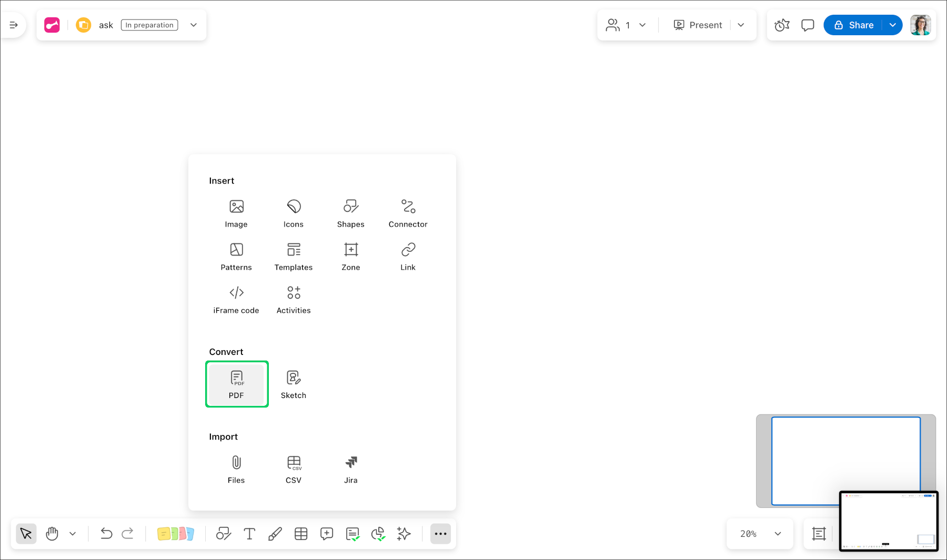Open the zoom level dropdown showing 20%
The height and width of the screenshot is (560, 947).
click(759, 534)
